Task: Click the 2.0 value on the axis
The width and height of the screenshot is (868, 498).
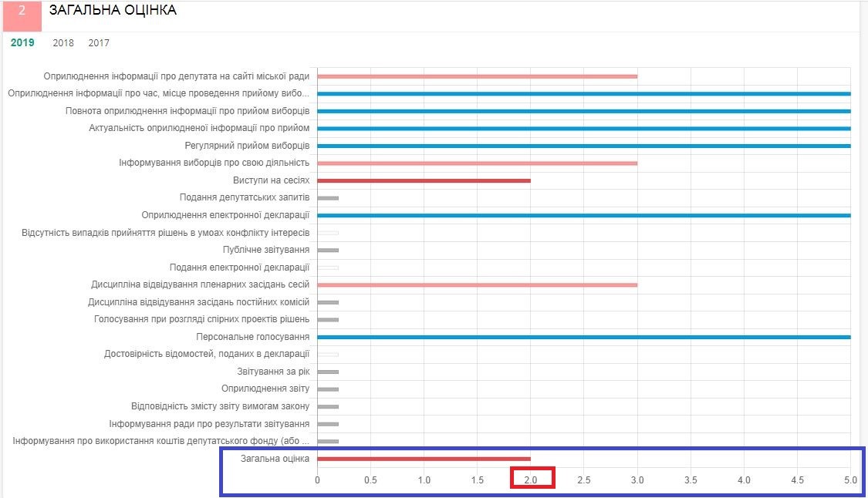Action: click(x=531, y=480)
